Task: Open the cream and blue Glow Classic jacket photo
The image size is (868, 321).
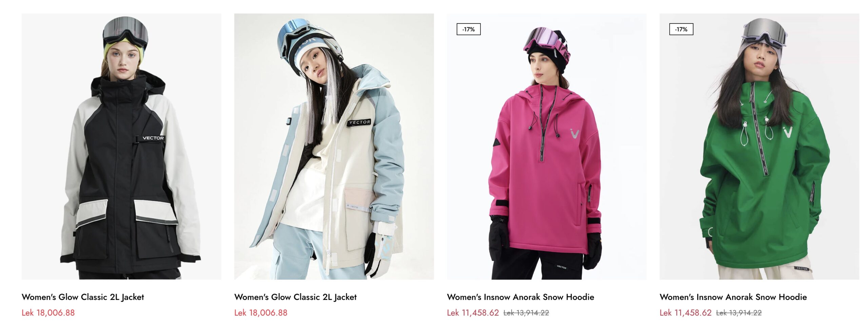Action: coord(334,146)
